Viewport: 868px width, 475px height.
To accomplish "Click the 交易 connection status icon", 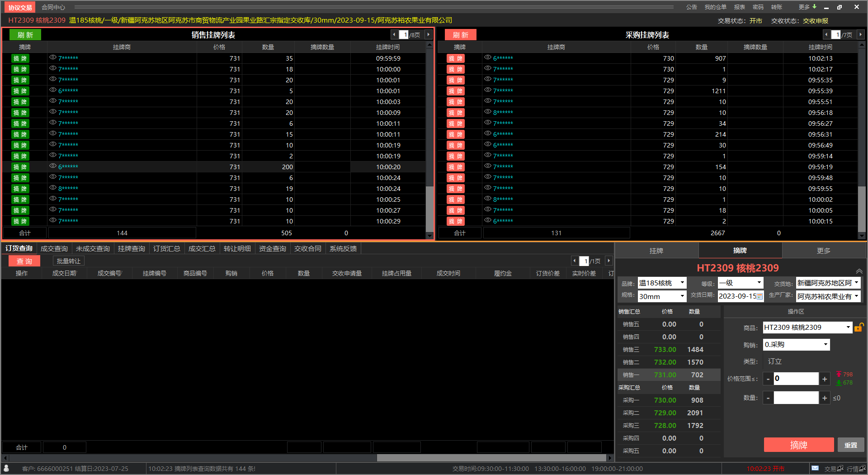I will coord(840,469).
